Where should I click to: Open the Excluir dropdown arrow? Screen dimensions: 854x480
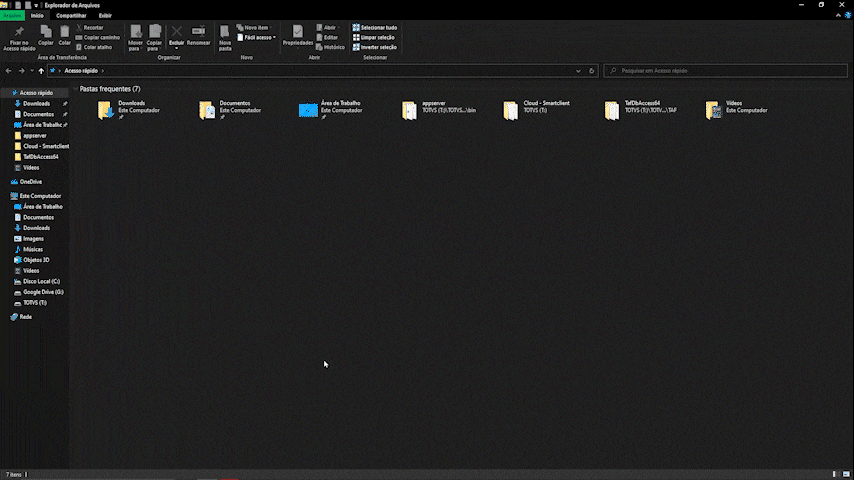(x=176, y=48)
